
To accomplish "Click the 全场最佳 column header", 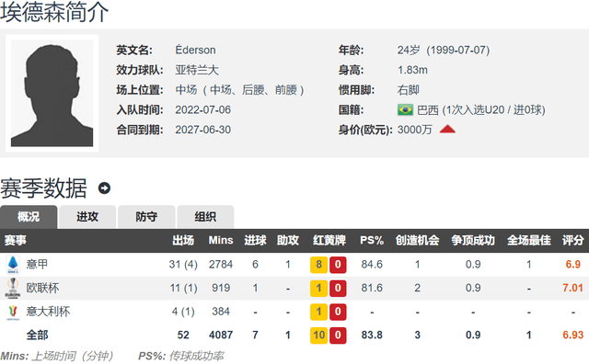I will (529, 240).
